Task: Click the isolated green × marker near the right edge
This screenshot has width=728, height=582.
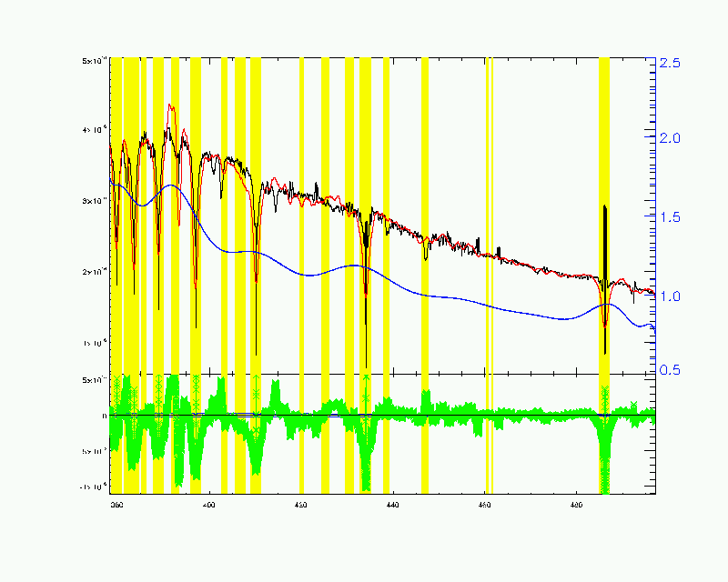Action: 633,405
